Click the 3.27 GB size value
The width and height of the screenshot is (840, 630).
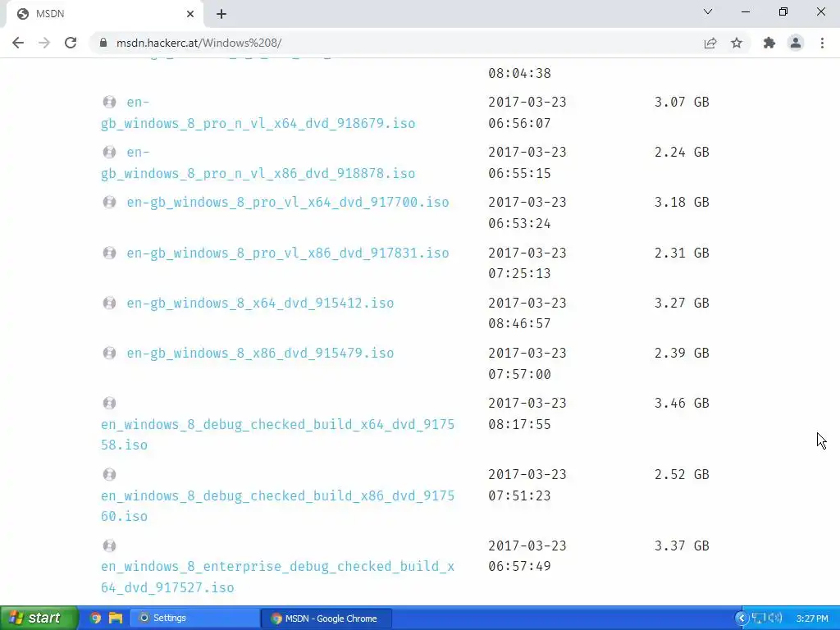point(682,304)
